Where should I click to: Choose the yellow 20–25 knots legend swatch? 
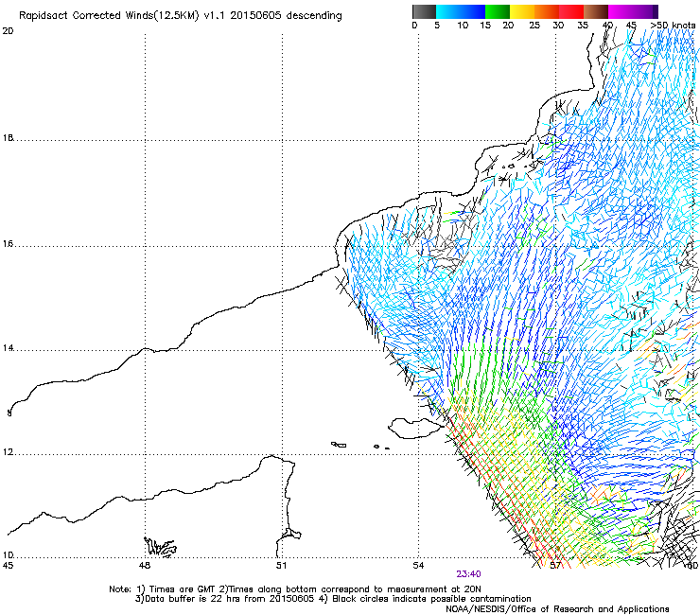coord(522,11)
